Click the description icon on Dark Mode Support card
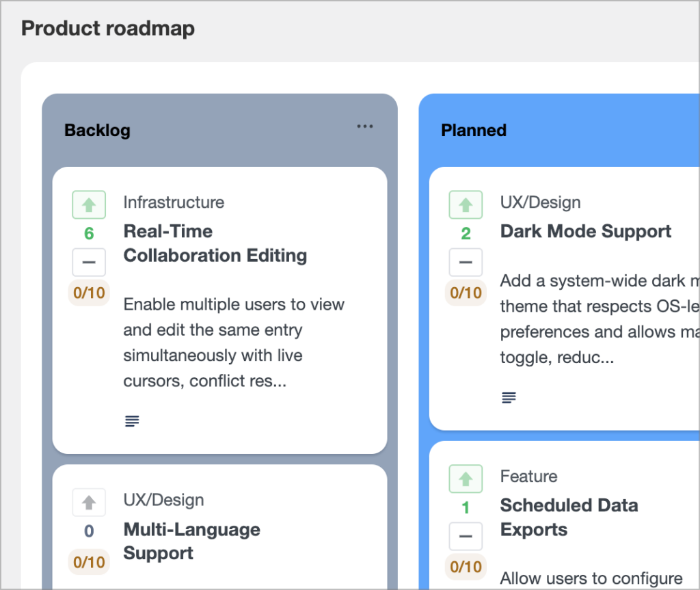Screen dimensions: 700x590 509,397
